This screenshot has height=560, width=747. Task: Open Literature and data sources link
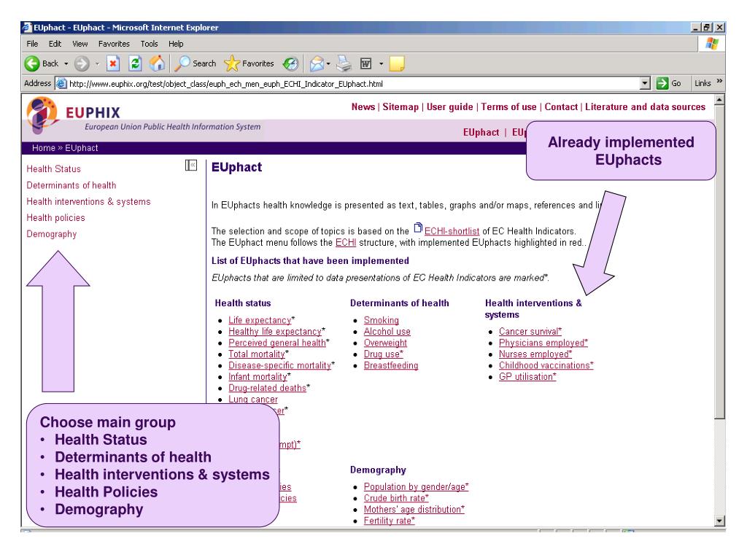click(645, 107)
